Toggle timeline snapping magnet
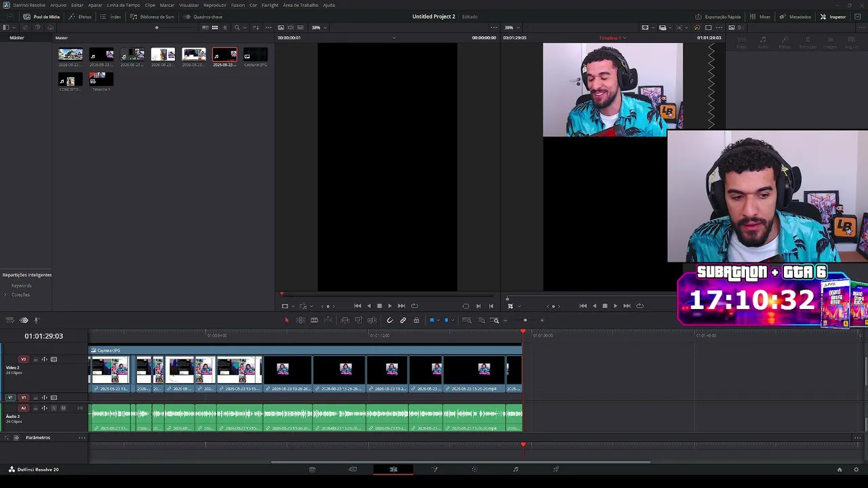The width and height of the screenshot is (868, 488). point(389,320)
